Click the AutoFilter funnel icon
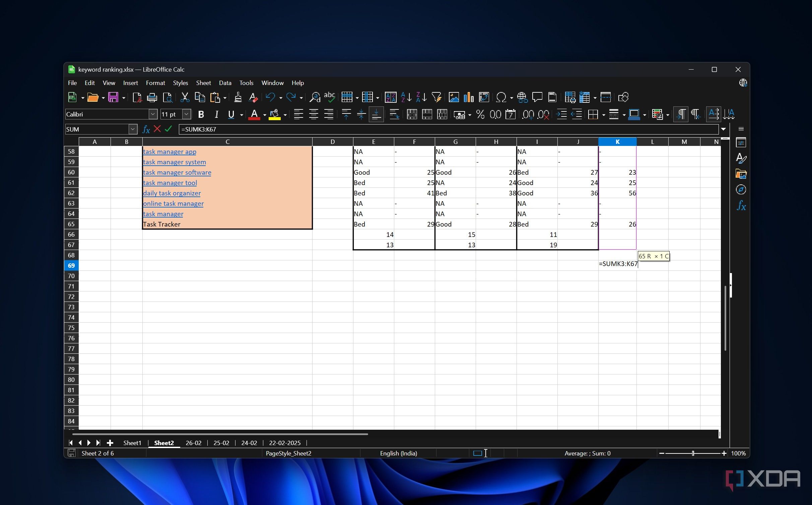 pos(436,97)
